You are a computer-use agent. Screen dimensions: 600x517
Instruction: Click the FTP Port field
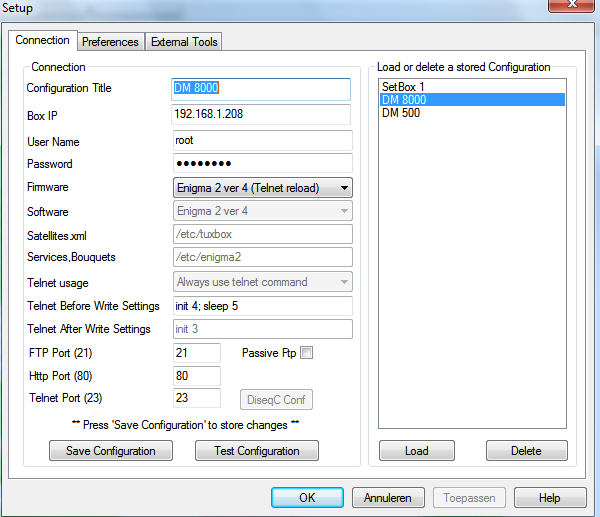197,352
